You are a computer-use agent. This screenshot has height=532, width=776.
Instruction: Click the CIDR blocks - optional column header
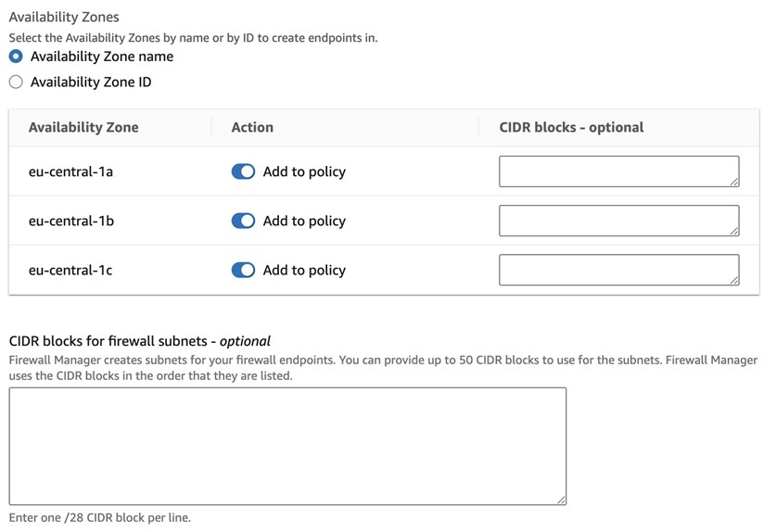(x=571, y=128)
